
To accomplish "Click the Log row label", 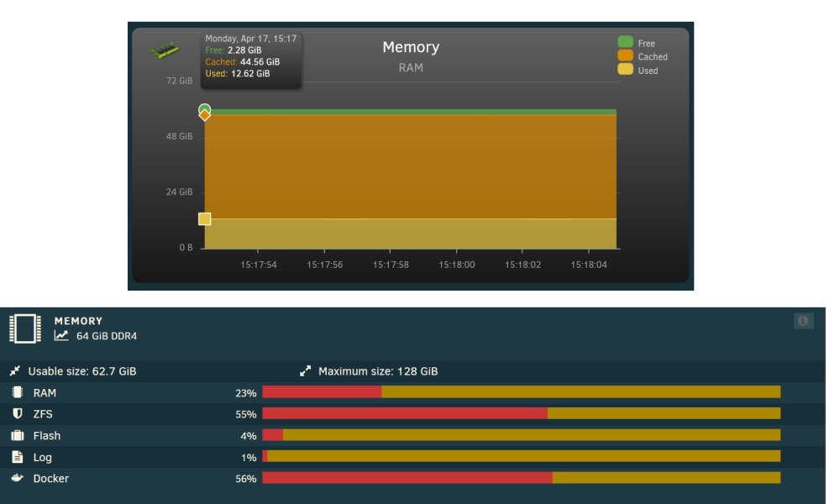I will click(x=42, y=458).
